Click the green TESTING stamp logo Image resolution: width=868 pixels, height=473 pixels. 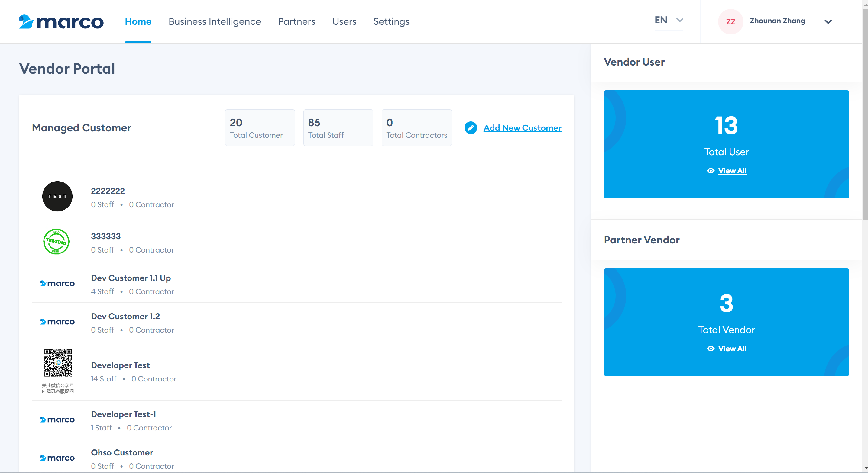pos(56,241)
